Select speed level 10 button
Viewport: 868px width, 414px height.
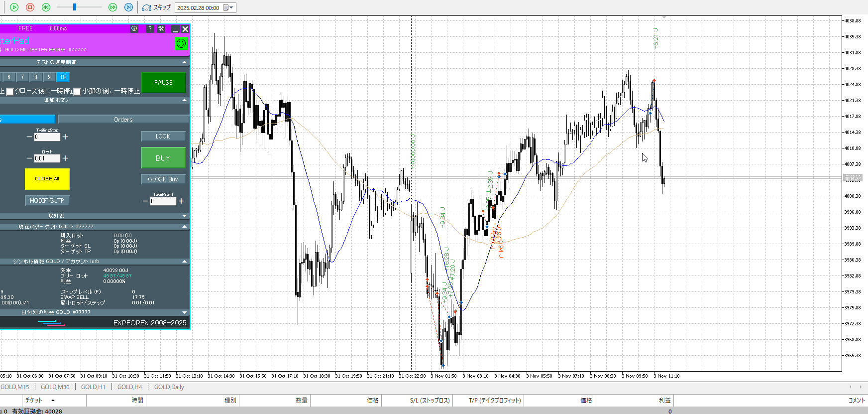point(63,77)
